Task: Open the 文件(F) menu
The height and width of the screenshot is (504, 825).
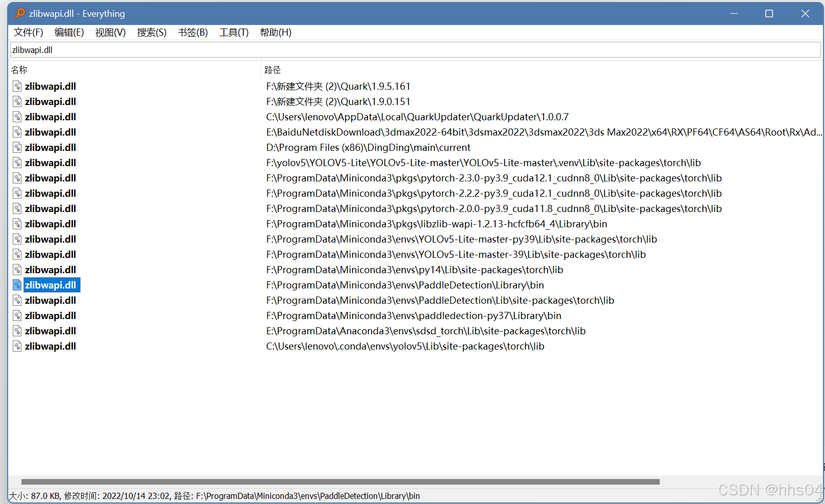Action: click(28, 32)
